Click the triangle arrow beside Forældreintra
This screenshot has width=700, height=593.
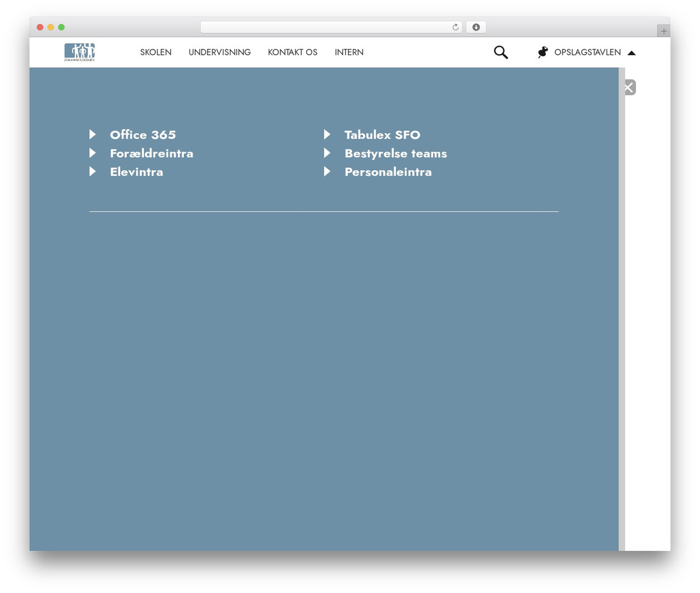92,153
